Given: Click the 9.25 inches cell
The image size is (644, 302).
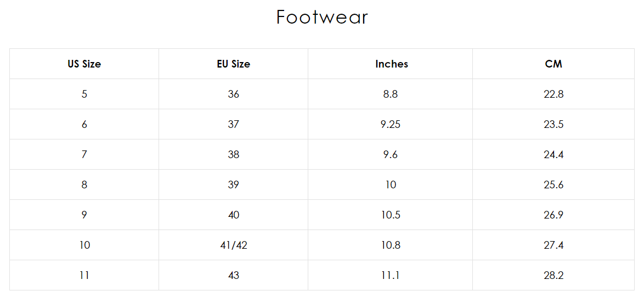Looking at the screenshot, I should pyautogui.click(x=390, y=124).
